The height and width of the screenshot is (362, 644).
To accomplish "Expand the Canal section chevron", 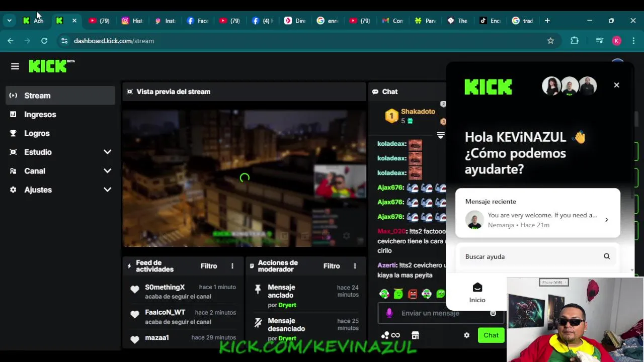I will [107, 171].
